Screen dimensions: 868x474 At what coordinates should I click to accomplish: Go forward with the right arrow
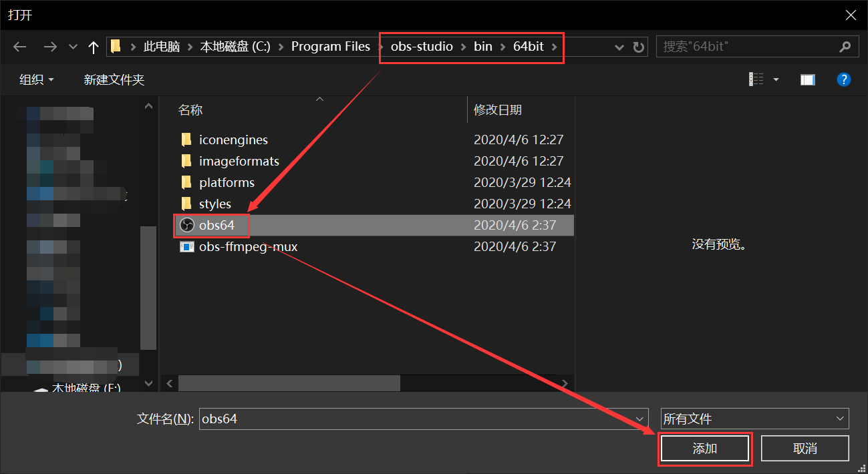tap(50, 47)
